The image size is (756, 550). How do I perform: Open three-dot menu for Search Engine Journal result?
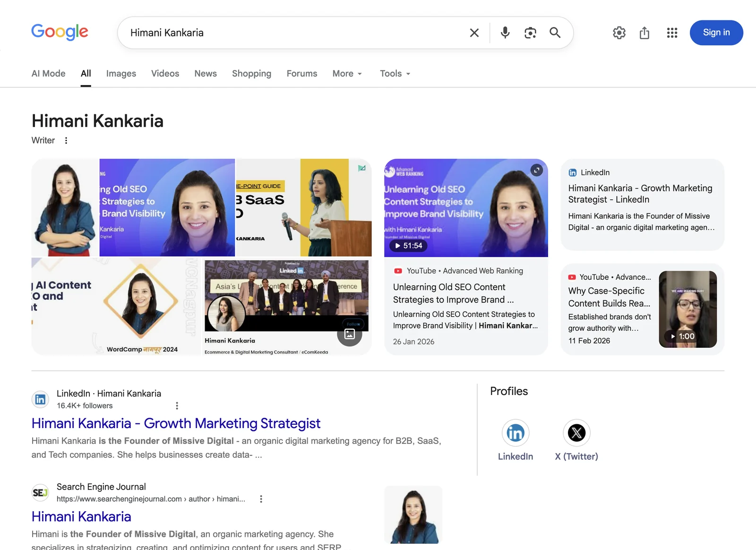click(x=261, y=499)
